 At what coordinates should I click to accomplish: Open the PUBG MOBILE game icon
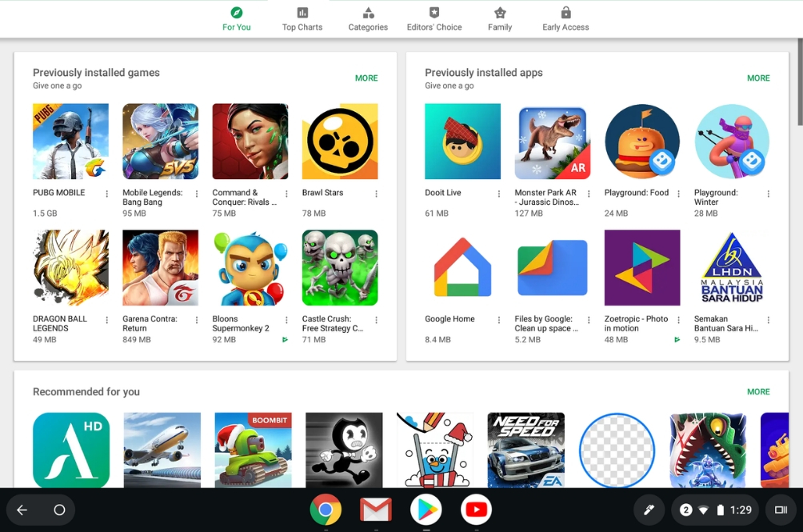[70, 142]
